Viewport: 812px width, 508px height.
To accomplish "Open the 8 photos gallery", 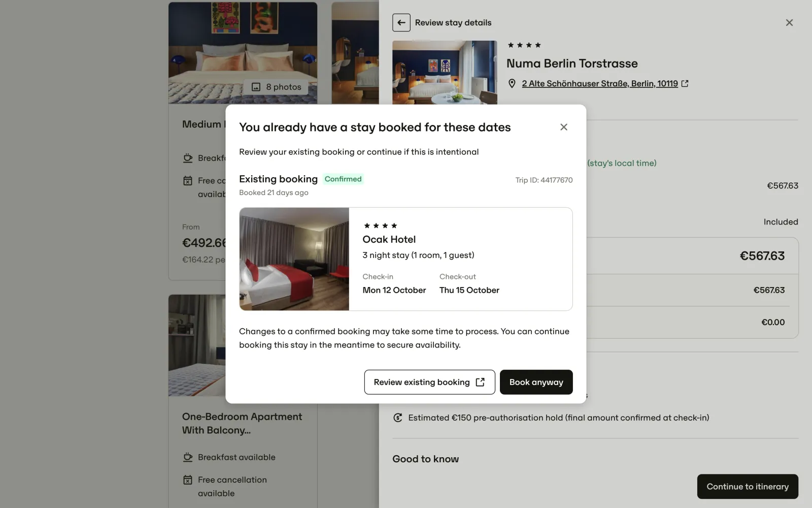I will pyautogui.click(x=277, y=87).
